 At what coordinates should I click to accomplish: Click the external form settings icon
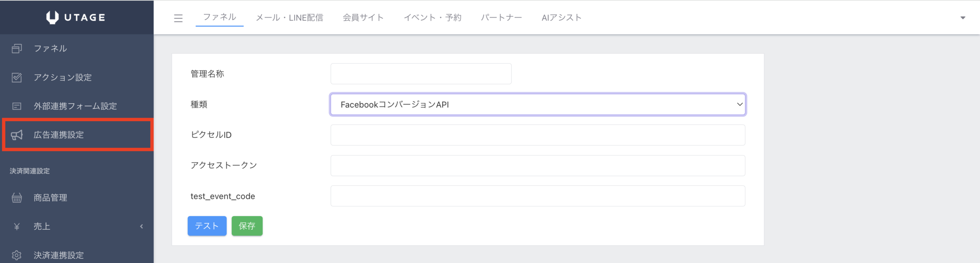[x=16, y=106]
